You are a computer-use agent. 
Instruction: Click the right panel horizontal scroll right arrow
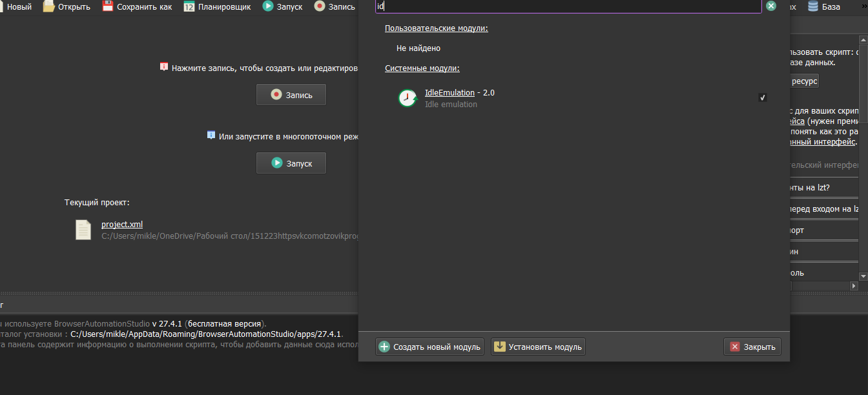pos(854,285)
